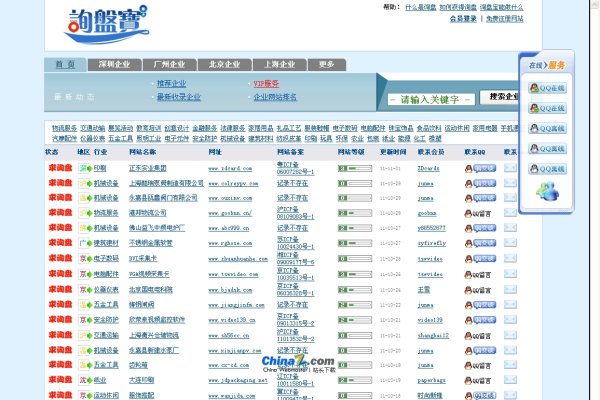Click the buddy figures icon in the 在线服务 panel
Image resolution: width=600 pixels, height=400 pixels.
[x=548, y=191]
